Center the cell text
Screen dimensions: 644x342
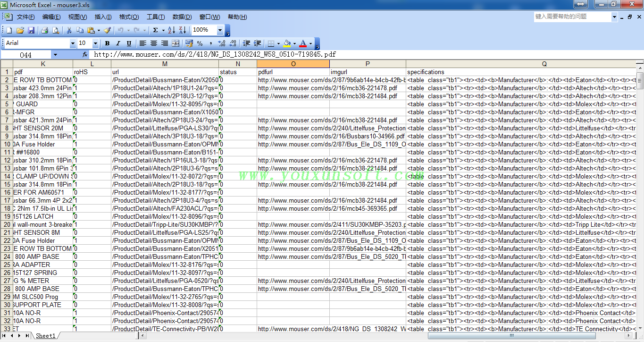pos(153,43)
